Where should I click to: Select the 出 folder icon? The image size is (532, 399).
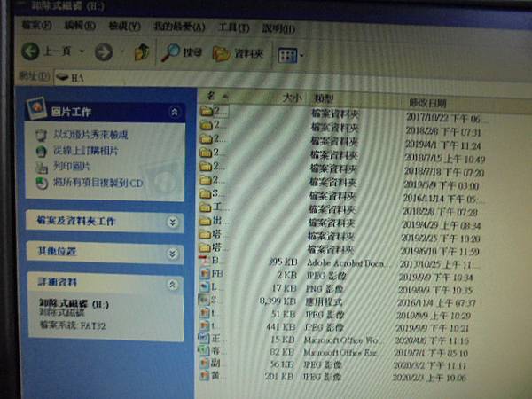click(x=205, y=221)
